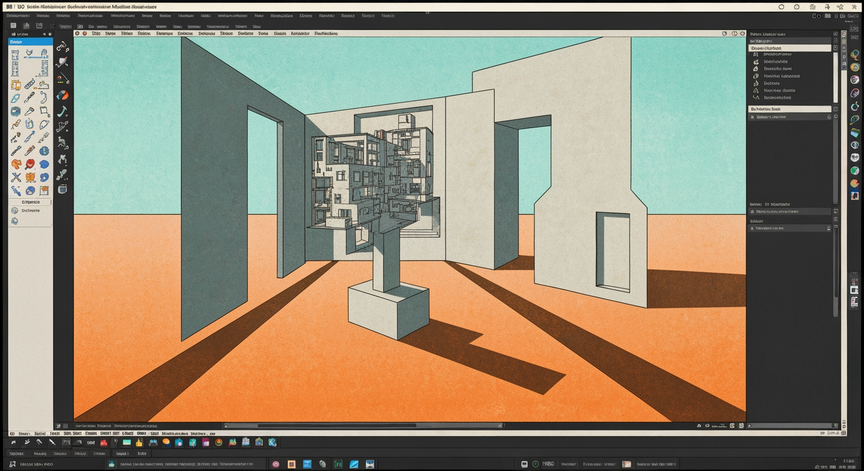This screenshot has width=864, height=471.
Task: Select the red-and-blue ball icon in dark strip
Action: tap(63, 95)
